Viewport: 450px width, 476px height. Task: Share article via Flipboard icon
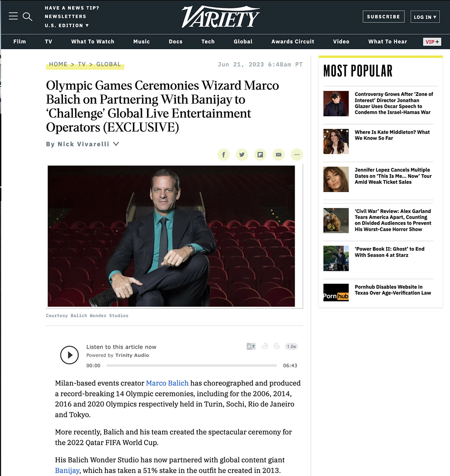(x=260, y=155)
